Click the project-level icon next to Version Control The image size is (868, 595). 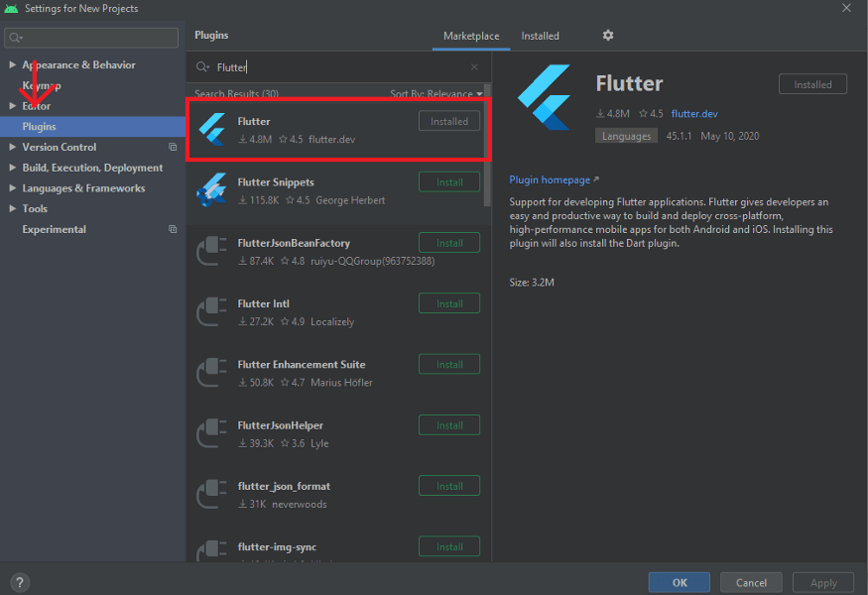click(173, 147)
